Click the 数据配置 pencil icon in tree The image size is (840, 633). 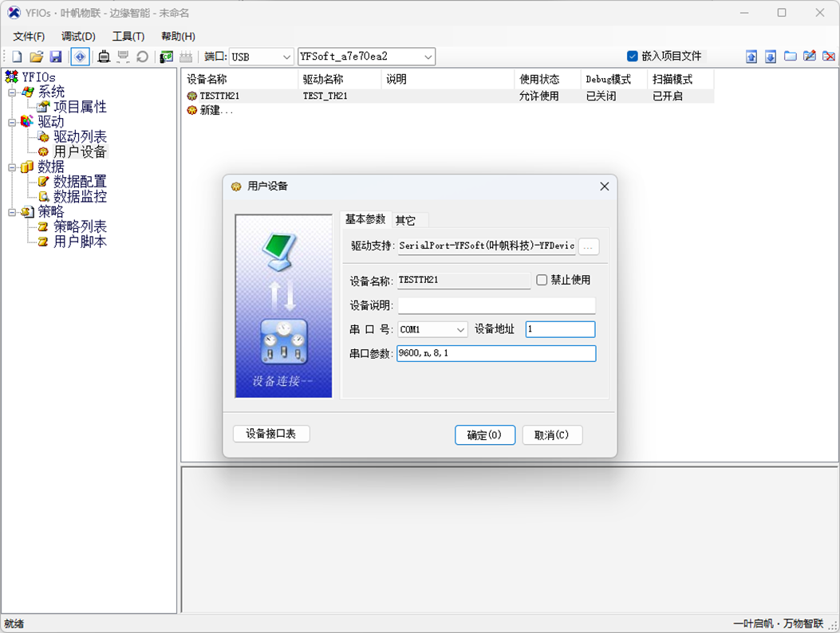tap(43, 182)
